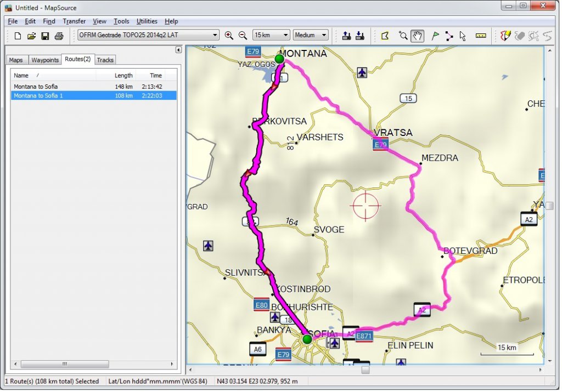This screenshot has height=392, width=562.
Task: Click the SVOGE town label on the map
Action: coord(329,230)
